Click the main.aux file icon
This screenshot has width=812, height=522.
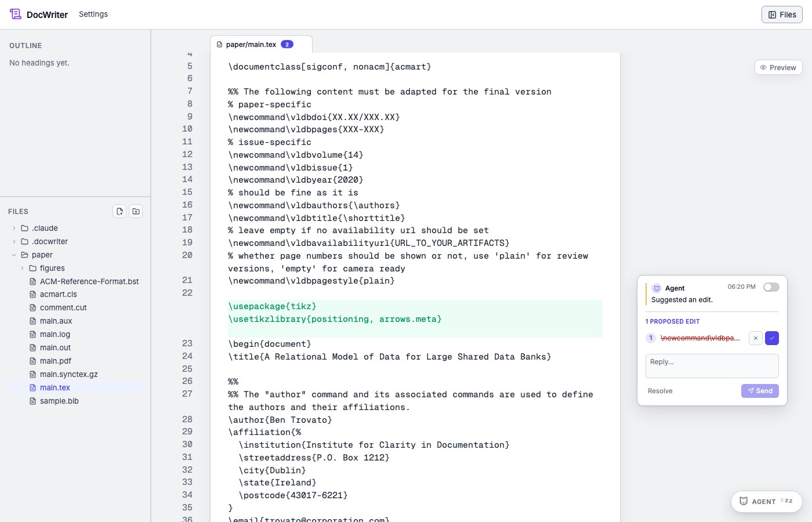click(x=33, y=321)
